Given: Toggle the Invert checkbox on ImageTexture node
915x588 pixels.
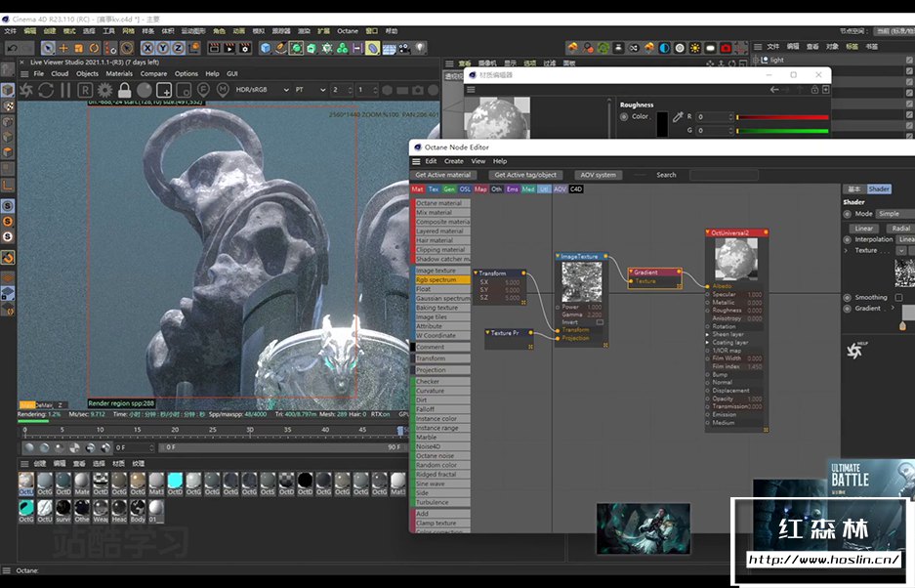Looking at the screenshot, I should (600, 321).
